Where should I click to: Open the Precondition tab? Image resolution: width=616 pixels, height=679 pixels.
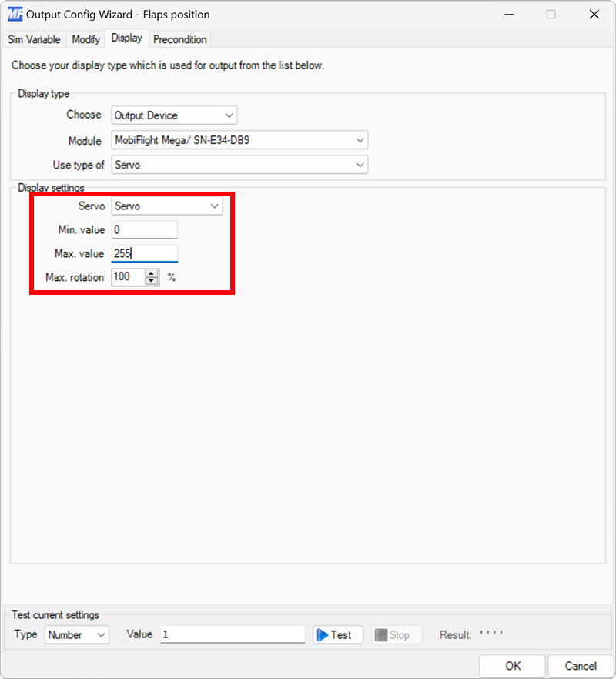click(x=179, y=39)
